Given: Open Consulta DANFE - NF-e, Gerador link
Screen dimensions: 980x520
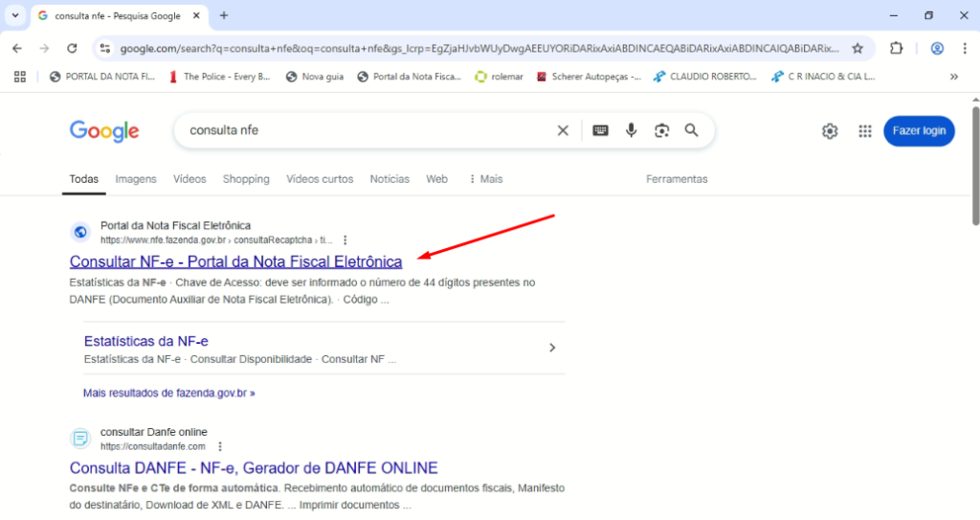Looking at the screenshot, I should pos(254,468).
